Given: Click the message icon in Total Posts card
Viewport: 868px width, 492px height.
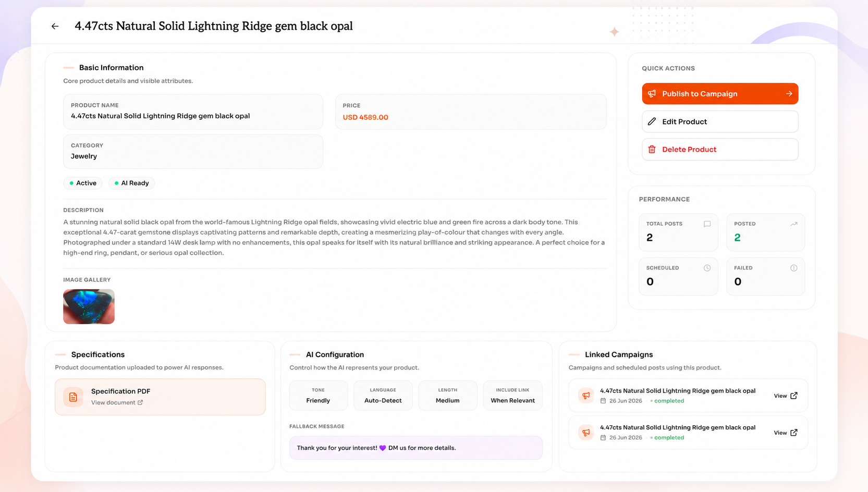Looking at the screenshot, I should [x=707, y=224].
